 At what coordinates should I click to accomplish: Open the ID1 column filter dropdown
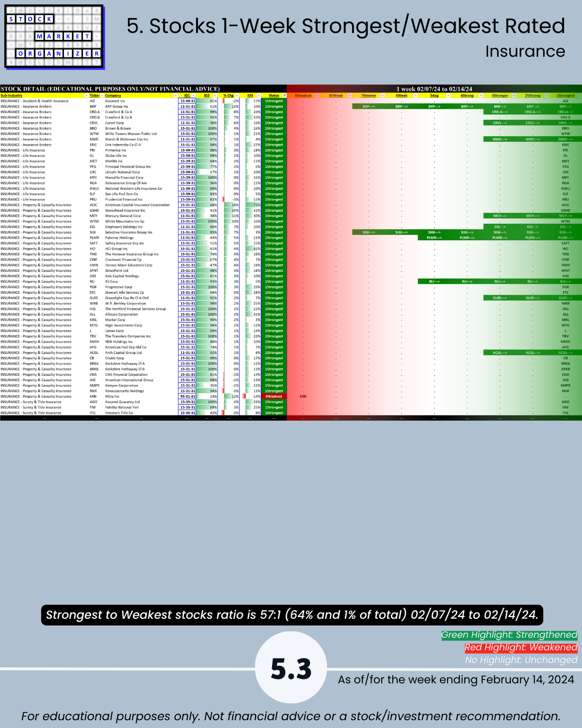[x=194, y=96]
